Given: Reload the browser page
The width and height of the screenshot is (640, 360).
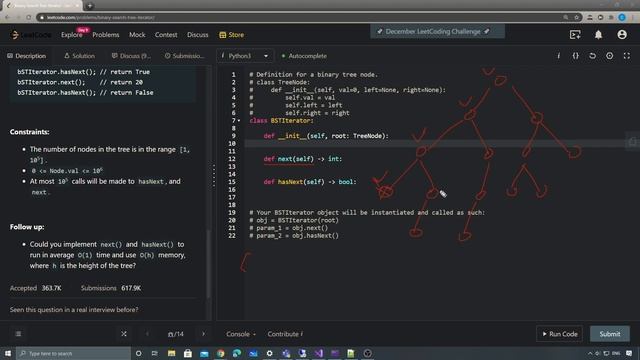Looking at the screenshot, I should (29, 18).
